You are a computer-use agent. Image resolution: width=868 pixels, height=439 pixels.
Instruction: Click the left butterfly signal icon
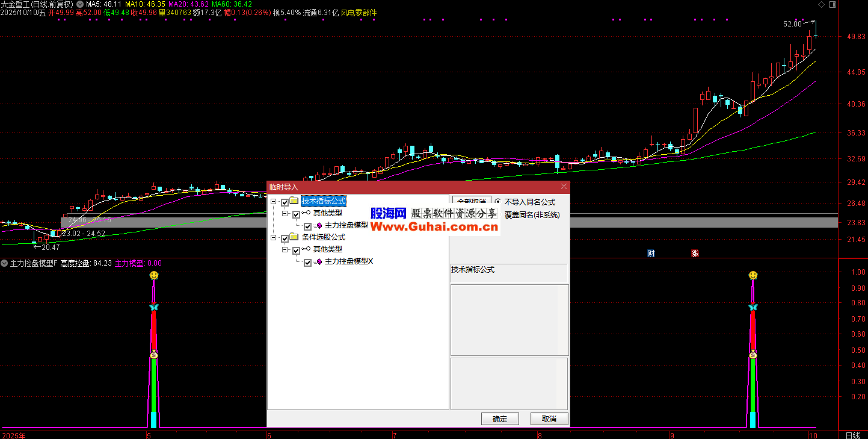coord(154,307)
